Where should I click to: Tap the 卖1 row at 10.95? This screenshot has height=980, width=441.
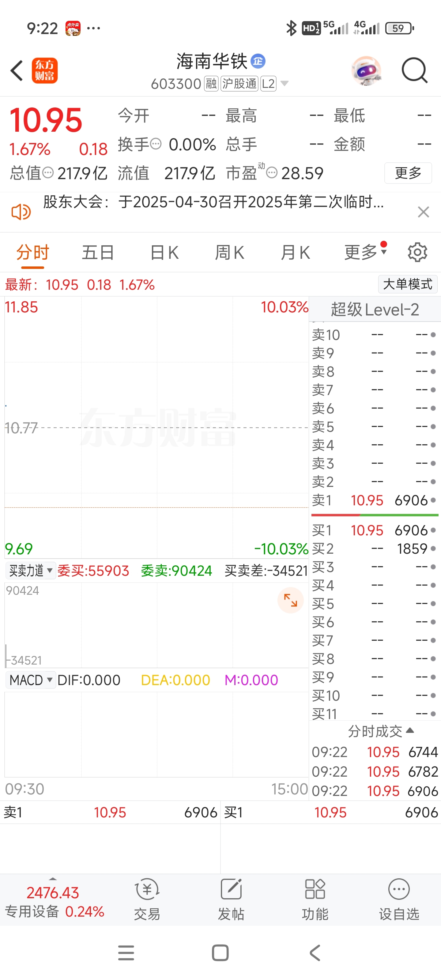pos(375,500)
